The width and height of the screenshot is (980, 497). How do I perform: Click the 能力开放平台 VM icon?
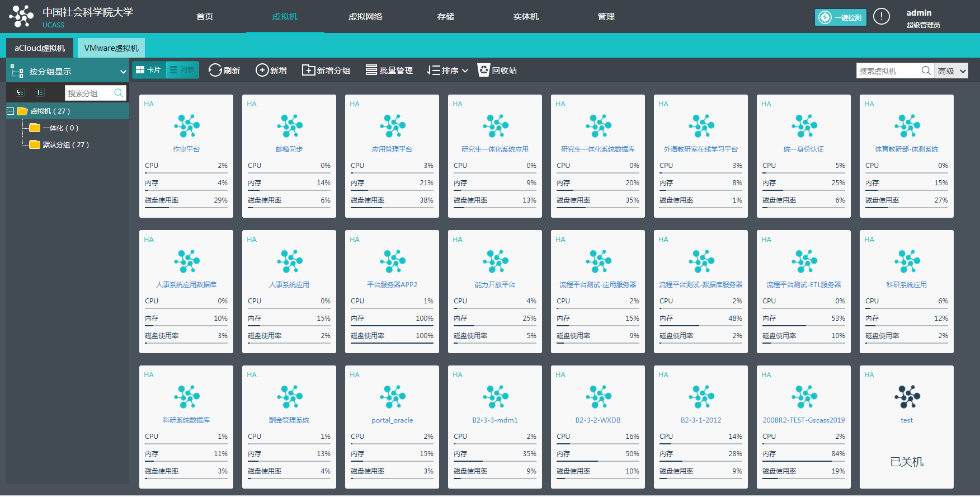click(x=495, y=261)
